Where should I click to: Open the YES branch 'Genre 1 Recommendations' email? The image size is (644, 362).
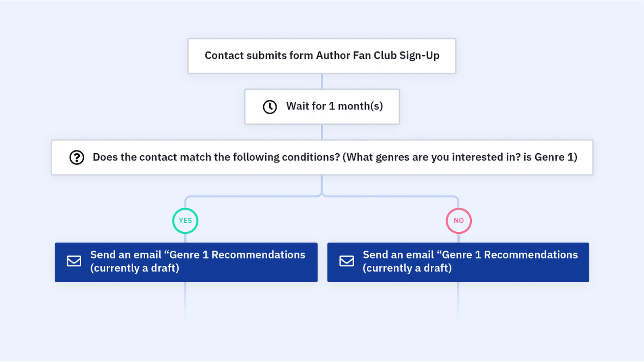coord(197,261)
